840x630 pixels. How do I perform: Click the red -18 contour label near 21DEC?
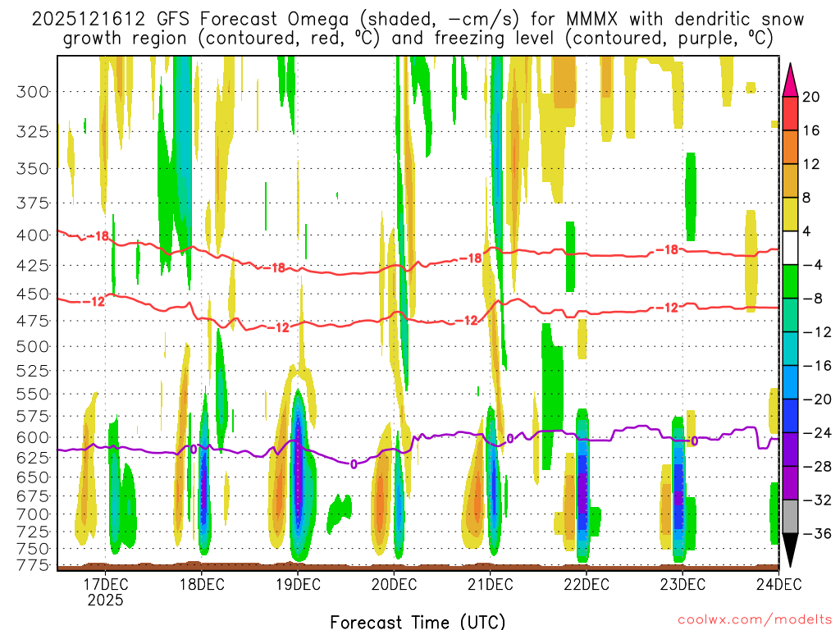470,258
